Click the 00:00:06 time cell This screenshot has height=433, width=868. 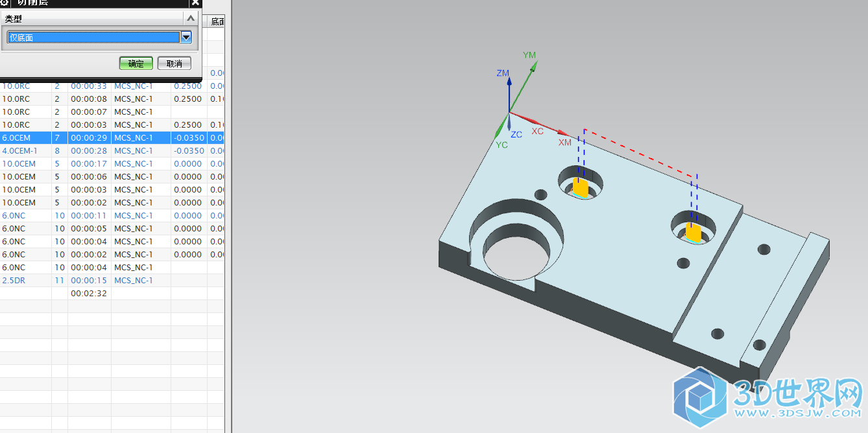click(x=89, y=176)
